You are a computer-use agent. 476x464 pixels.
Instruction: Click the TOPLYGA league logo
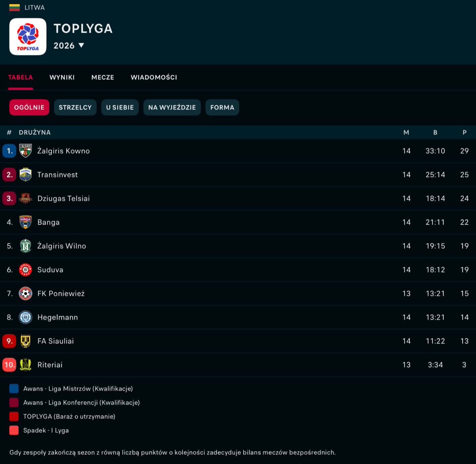(28, 36)
